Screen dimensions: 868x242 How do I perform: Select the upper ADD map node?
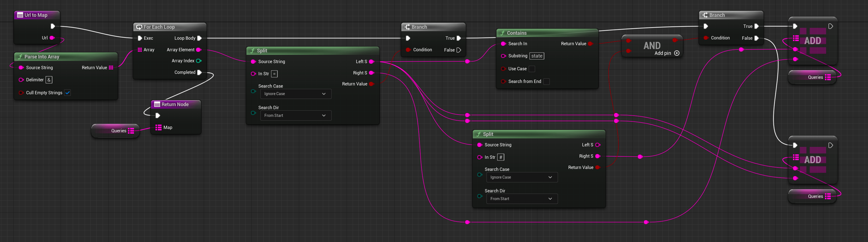pyautogui.click(x=813, y=41)
